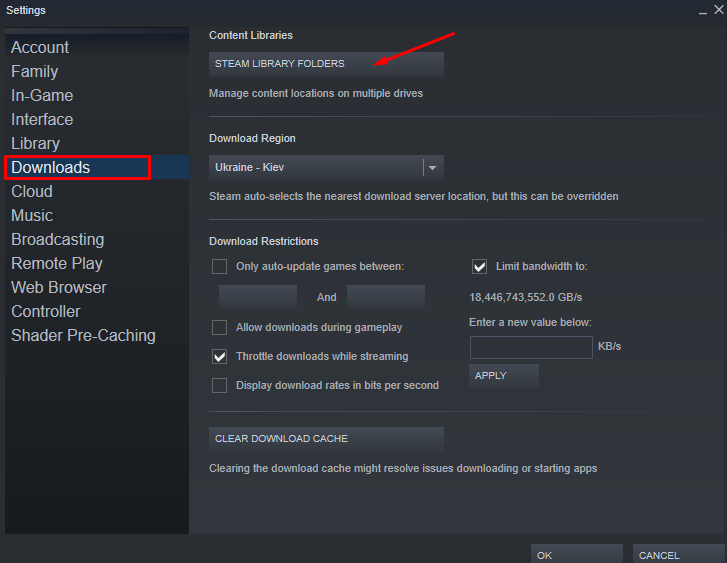Click the 'And' label between time fields
The image size is (727, 563).
click(327, 297)
